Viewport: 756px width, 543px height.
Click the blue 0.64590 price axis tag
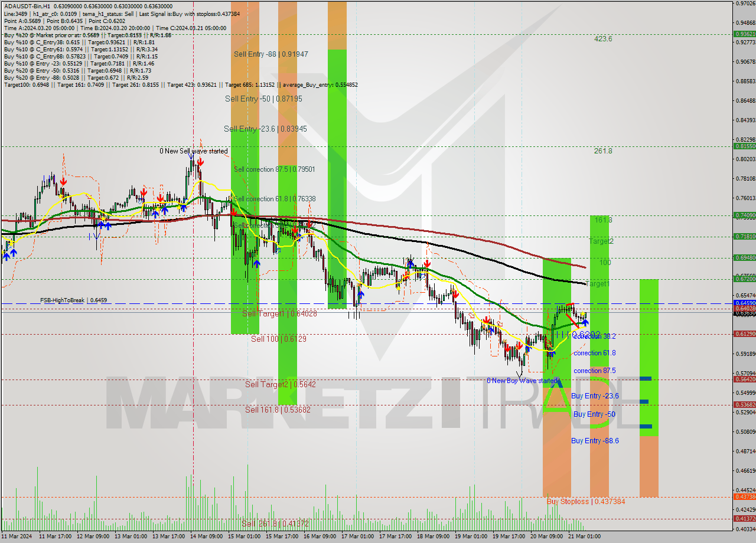click(744, 303)
